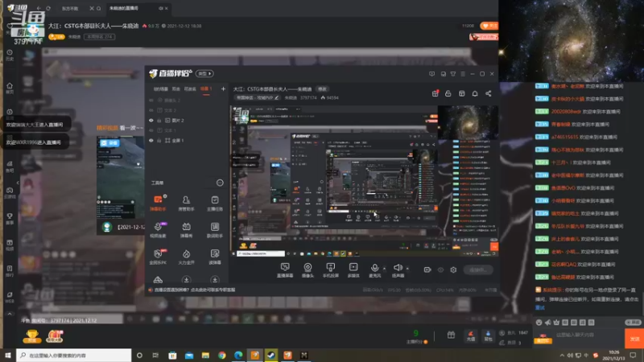Open the 弹幕助手 tool in toolbox
Image resolution: width=644 pixels, height=362 pixels.
click(158, 203)
